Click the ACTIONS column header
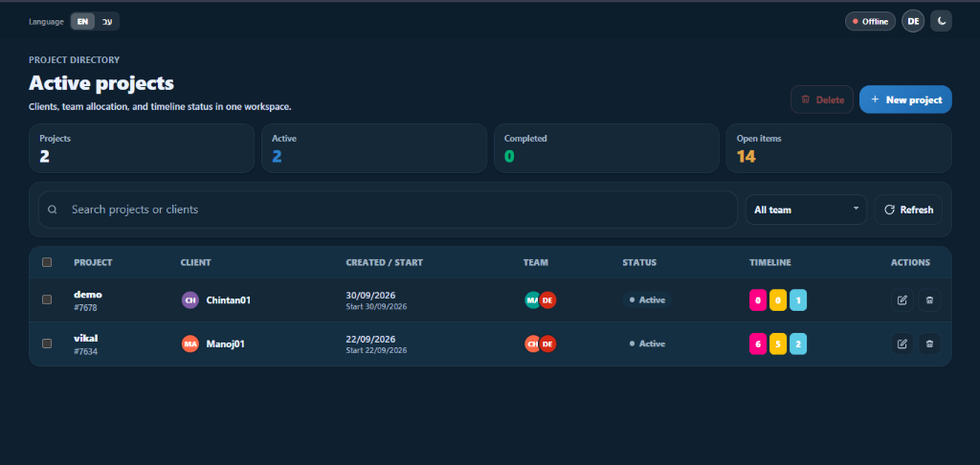This screenshot has height=465, width=980. (x=910, y=262)
